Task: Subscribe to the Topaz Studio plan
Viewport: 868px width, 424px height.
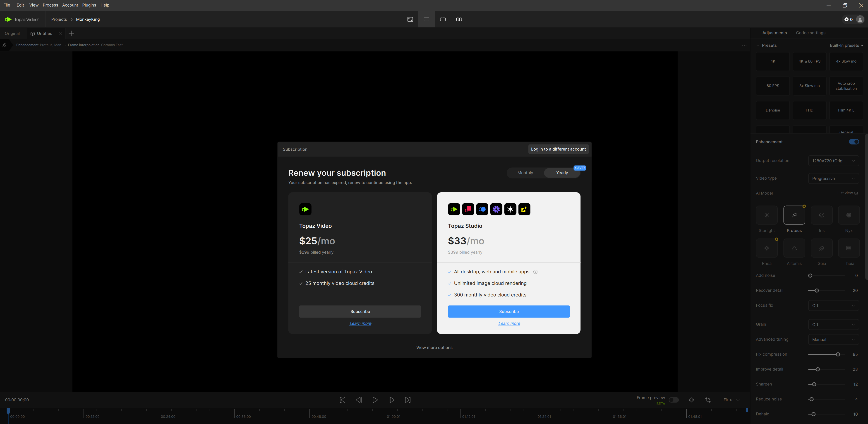Action: point(508,311)
